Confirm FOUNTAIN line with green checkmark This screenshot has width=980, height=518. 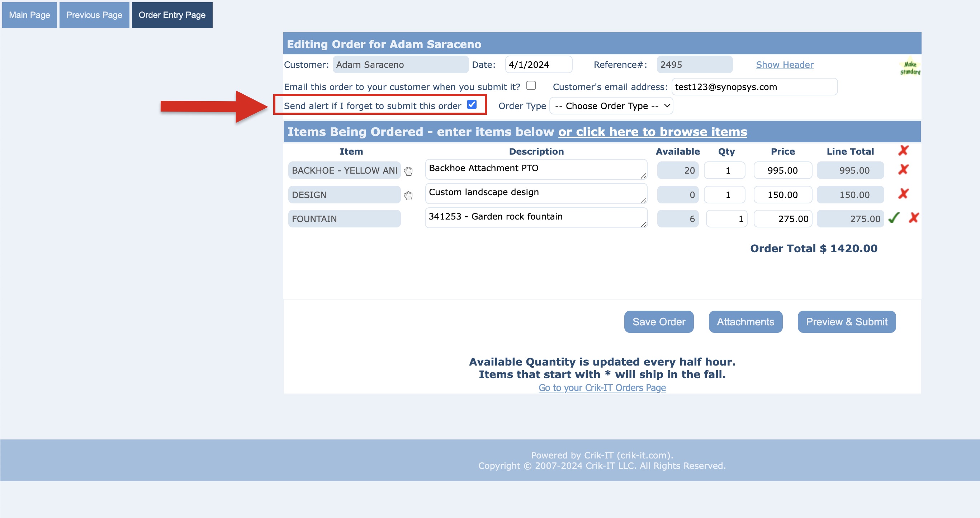pyautogui.click(x=893, y=218)
